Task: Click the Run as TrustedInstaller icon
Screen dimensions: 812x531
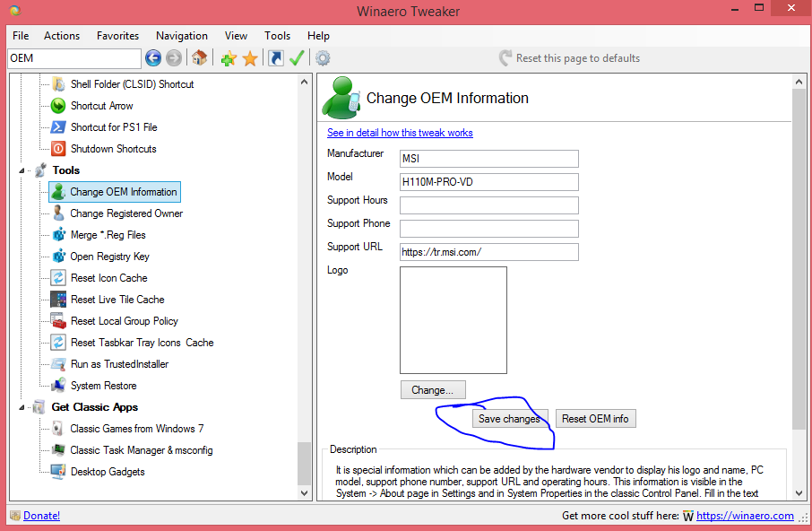Action: [58, 364]
